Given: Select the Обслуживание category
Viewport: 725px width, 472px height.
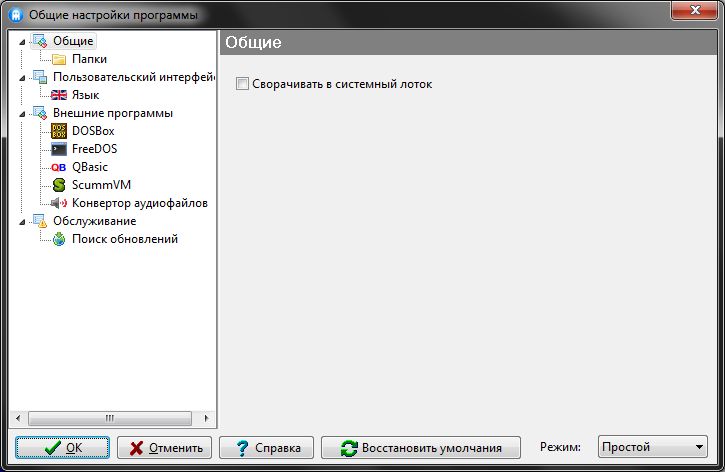Looking at the screenshot, I should pyautogui.click(x=94, y=221).
